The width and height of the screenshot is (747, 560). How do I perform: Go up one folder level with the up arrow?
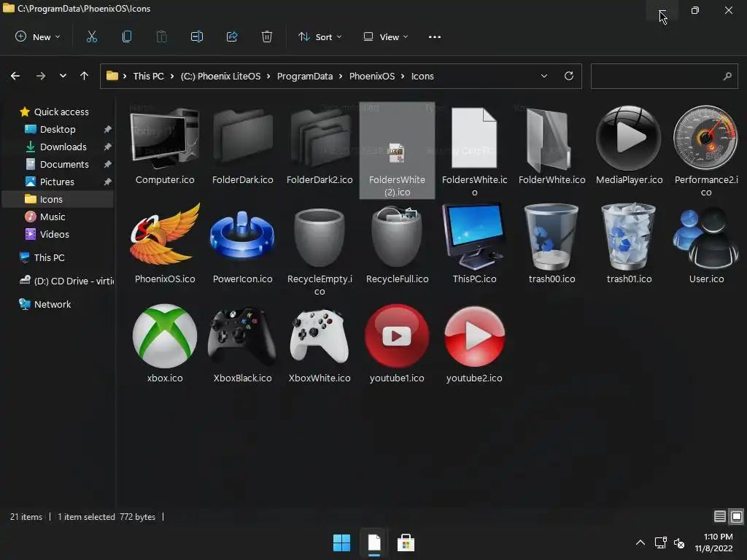[85, 76]
